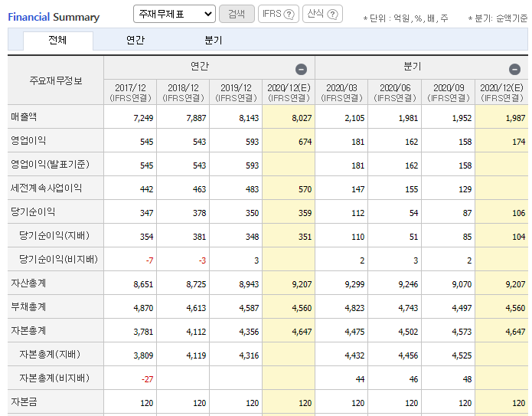Viewport: 532px width, 416px height.
Task: Click the 4,525 controlling equity value
Action: pos(462,356)
